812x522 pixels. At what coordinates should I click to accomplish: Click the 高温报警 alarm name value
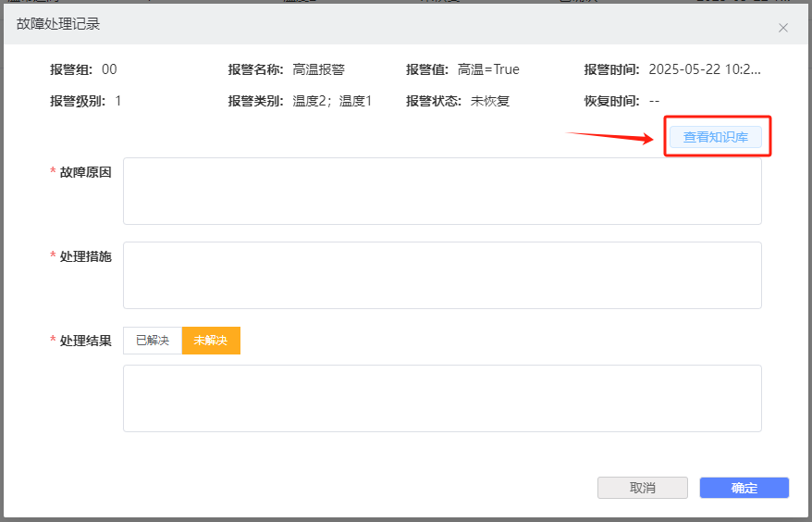click(x=318, y=69)
